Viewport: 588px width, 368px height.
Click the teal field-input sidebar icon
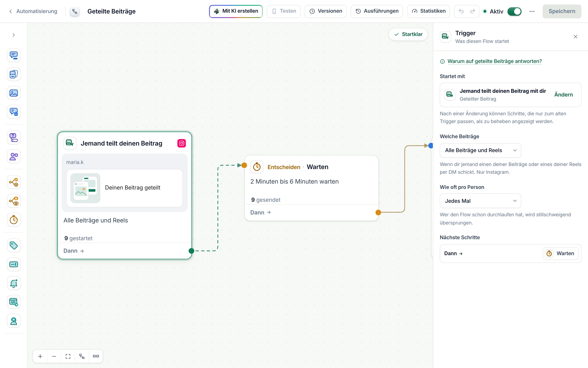(x=14, y=264)
